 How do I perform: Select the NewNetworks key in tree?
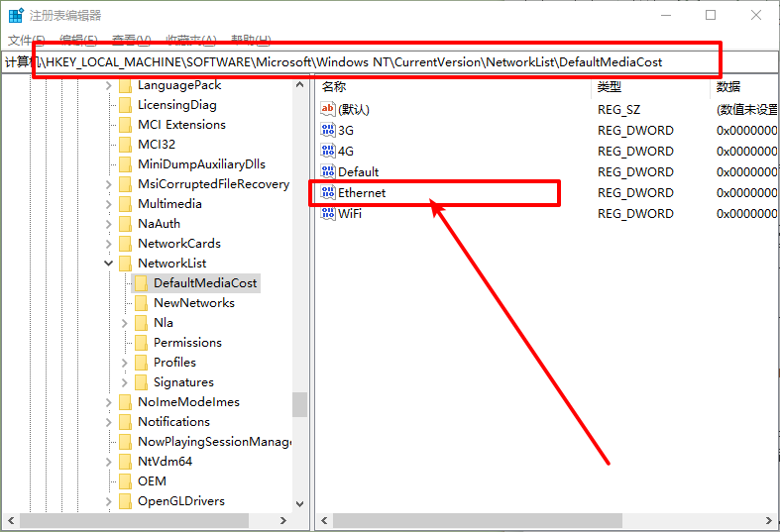click(x=193, y=303)
